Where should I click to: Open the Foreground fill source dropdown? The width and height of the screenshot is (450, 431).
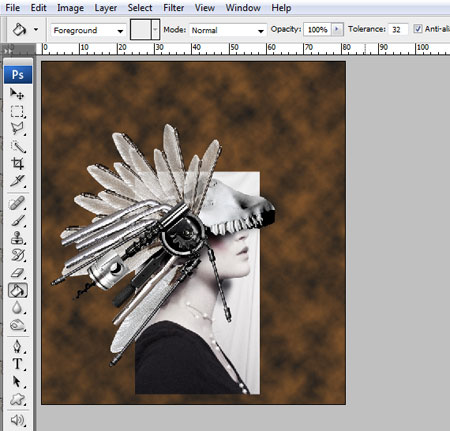88,30
